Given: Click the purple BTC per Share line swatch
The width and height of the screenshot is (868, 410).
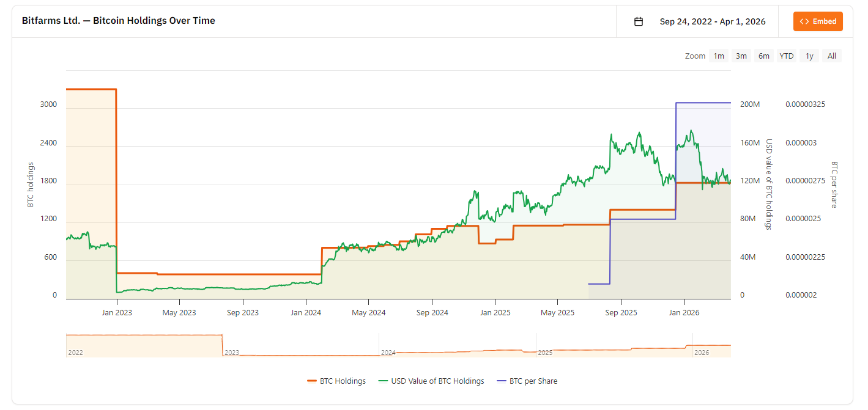Looking at the screenshot, I should click(502, 381).
